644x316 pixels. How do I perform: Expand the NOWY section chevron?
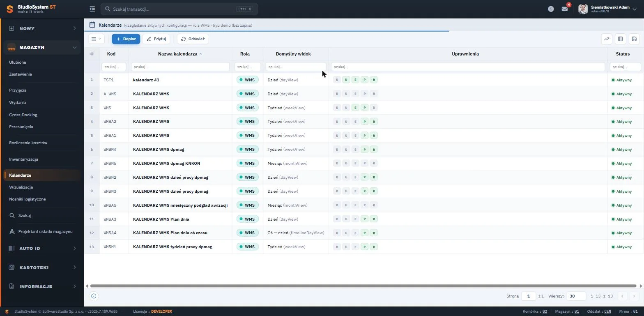point(74,28)
